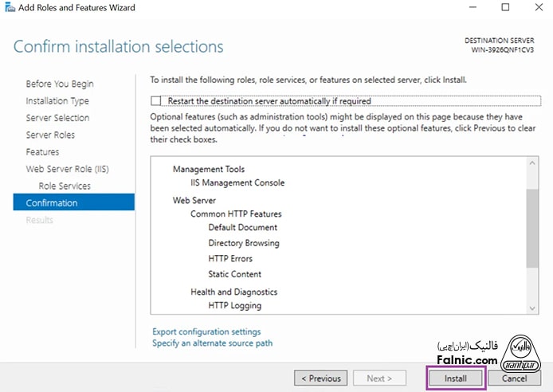This screenshot has width=553, height=392.
Task: Go back with the Previous button
Action: click(x=320, y=378)
